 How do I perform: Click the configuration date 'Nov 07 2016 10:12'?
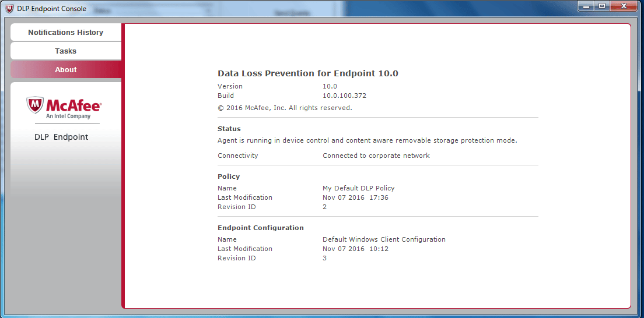point(355,249)
